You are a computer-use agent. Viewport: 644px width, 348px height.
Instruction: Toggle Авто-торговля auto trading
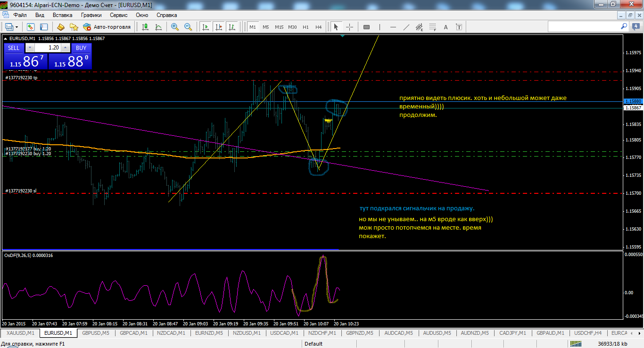[x=107, y=27]
